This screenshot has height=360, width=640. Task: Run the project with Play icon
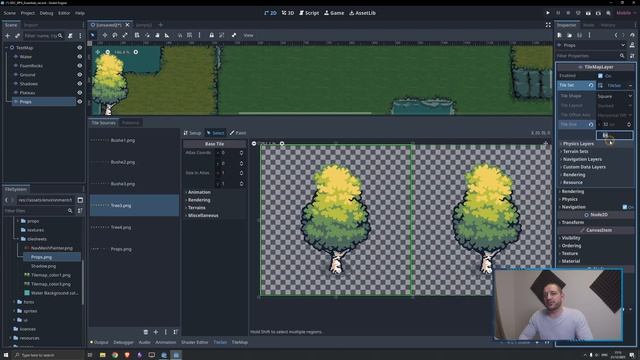548,13
